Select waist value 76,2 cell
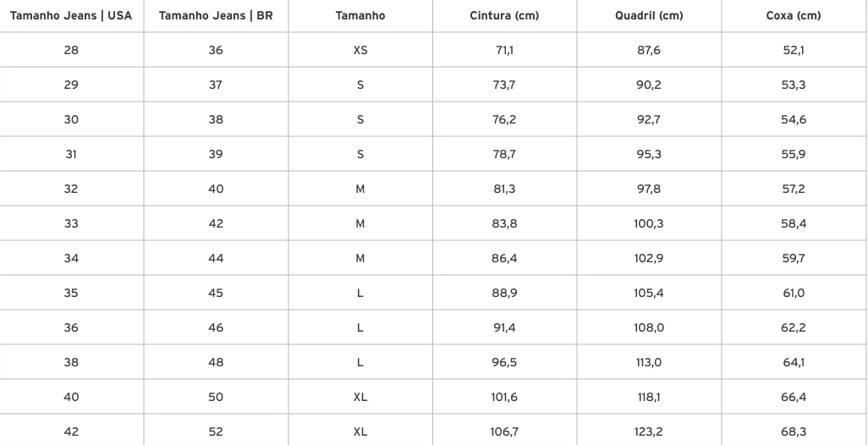This screenshot has height=445, width=868. (504, 119)
